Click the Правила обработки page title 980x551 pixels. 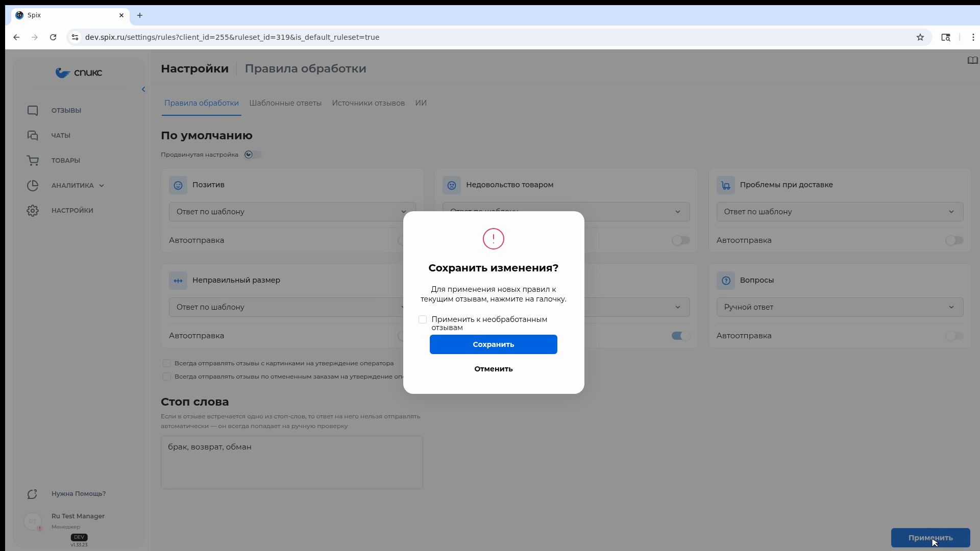(x=305, y=69)
